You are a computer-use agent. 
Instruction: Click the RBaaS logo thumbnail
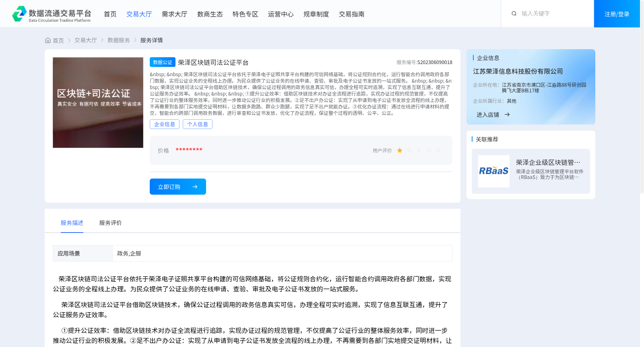click(494, 171)
